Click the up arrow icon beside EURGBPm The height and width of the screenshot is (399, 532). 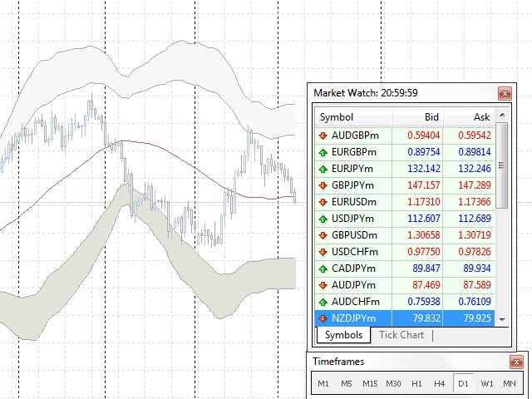click(323, 152)
